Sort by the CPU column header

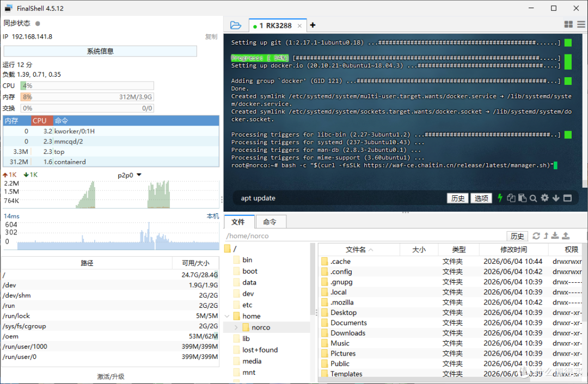point(41,121)
